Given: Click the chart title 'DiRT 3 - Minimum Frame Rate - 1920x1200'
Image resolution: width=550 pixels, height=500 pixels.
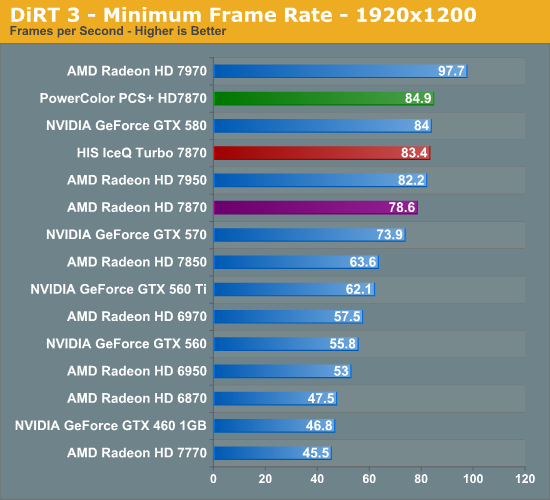Looking at the screenshot, I should (x=243, y=15).
